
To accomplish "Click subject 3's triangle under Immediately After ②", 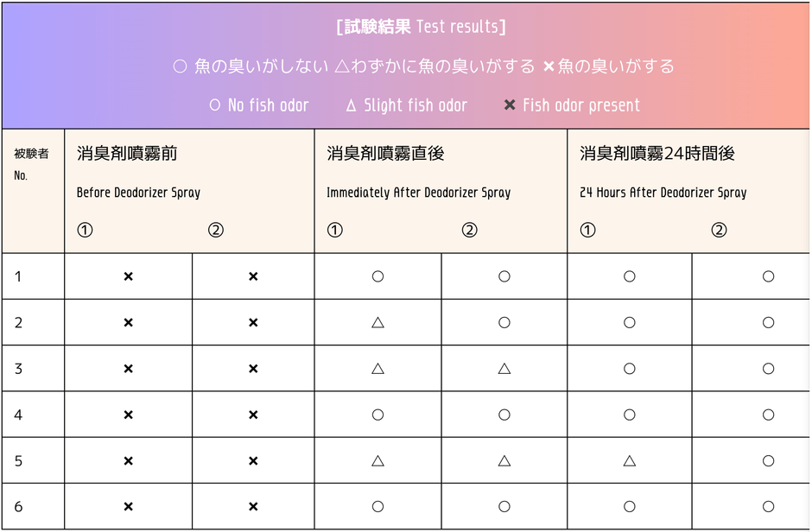I will (x=504, y=369).
